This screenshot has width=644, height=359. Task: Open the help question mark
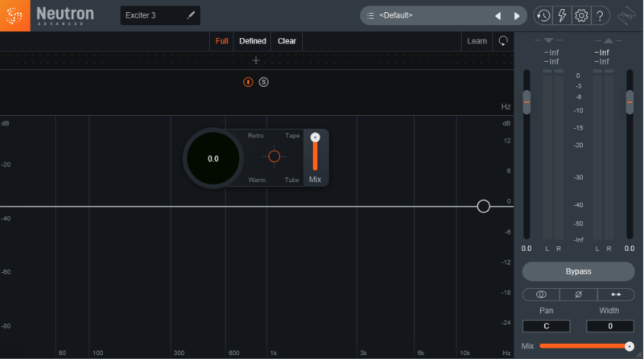coord(600,15)
